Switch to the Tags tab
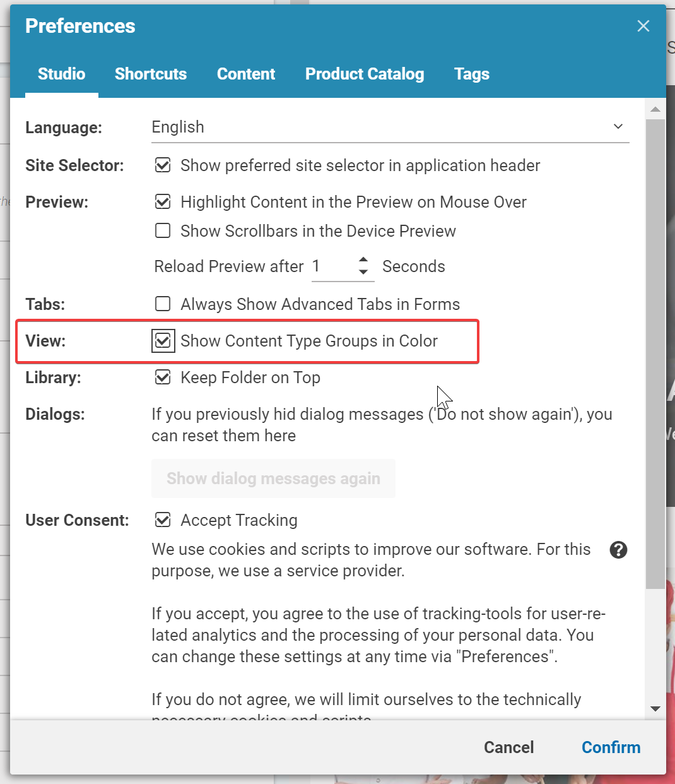675x784 pixels. click(472, 74)
